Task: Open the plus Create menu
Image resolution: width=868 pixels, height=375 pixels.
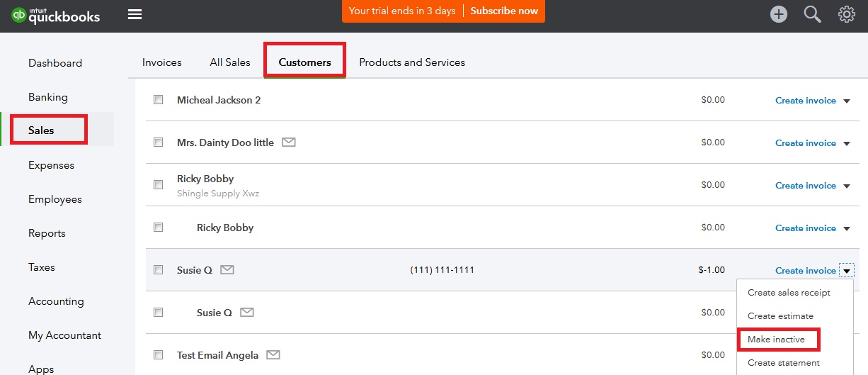Action: click(x=779, y=14)
